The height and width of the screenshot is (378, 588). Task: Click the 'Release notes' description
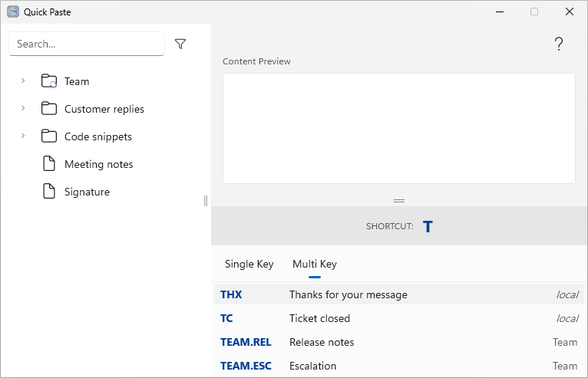pos(322,342)
